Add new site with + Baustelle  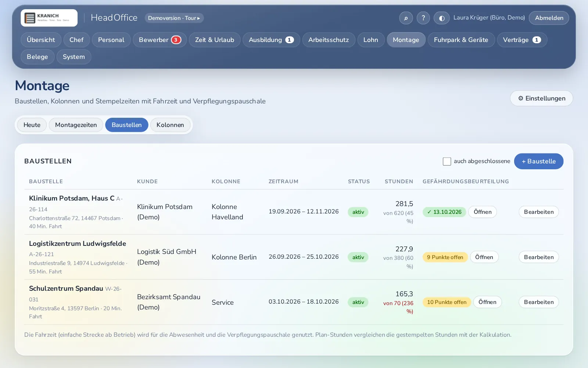(539, 161)
